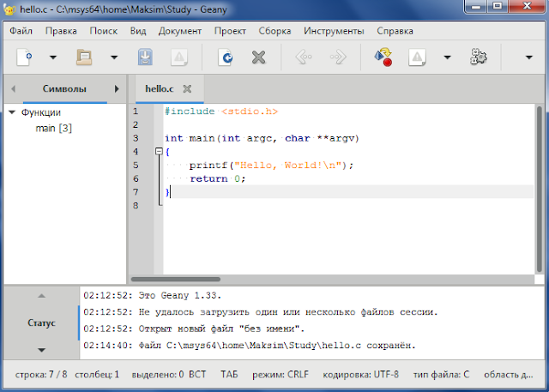The image size is (549, 392).
Task: Open the Вид menu
Action: click(x=138, y=31)
